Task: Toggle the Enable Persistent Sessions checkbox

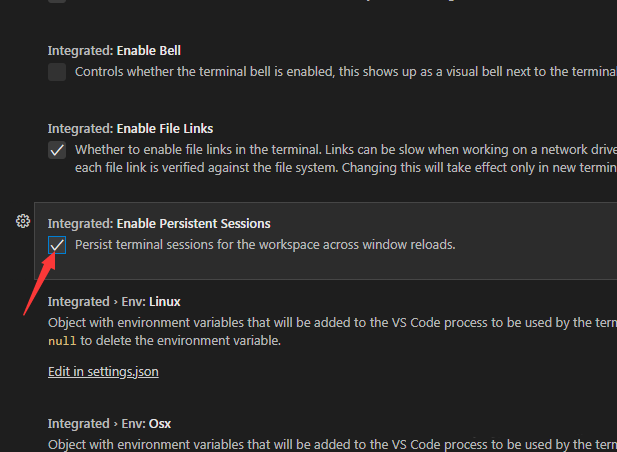Action: (57, 245)
